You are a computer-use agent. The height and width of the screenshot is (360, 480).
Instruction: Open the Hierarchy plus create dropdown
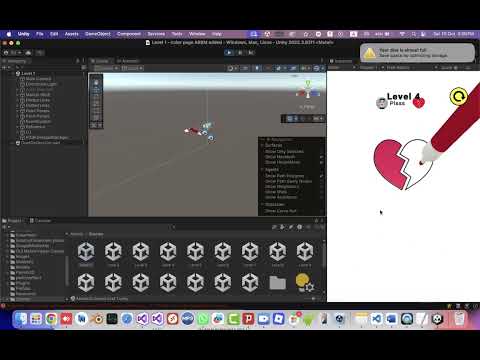5,67
